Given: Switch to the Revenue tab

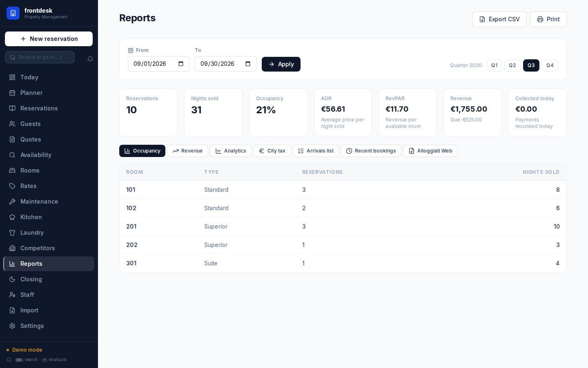Looking at the screenshot, I should [187, 151].
